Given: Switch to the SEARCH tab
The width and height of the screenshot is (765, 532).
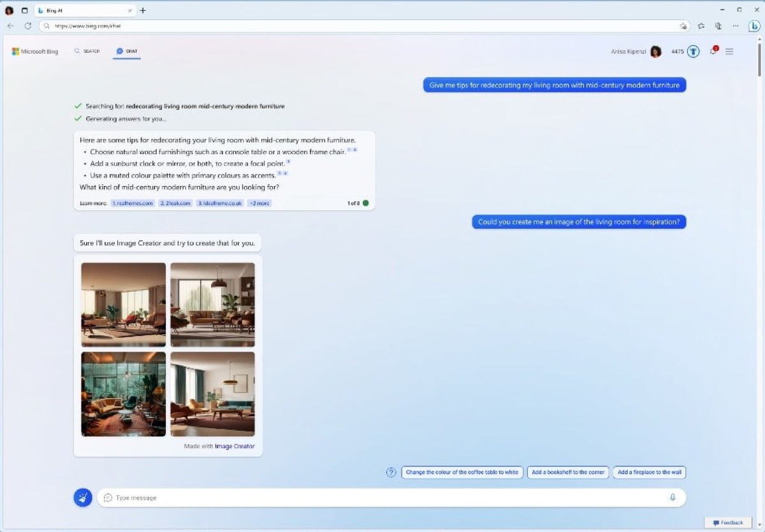Looking at the screenshot, I should (x=87, y=51).
